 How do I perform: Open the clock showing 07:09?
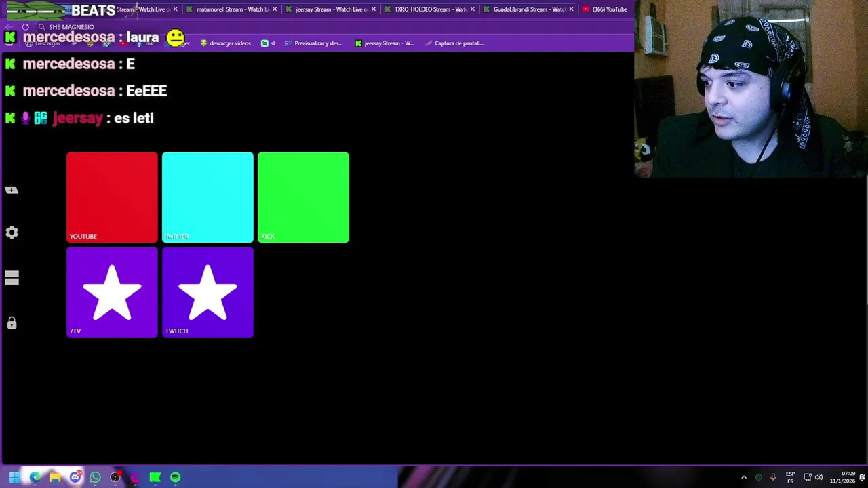(842, 477)
